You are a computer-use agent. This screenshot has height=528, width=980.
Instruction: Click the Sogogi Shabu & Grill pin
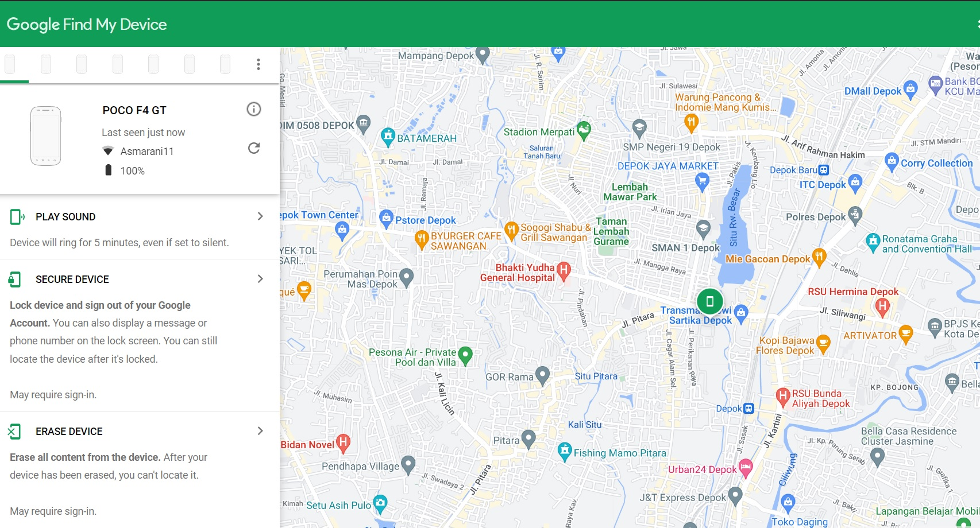point(511,231)
